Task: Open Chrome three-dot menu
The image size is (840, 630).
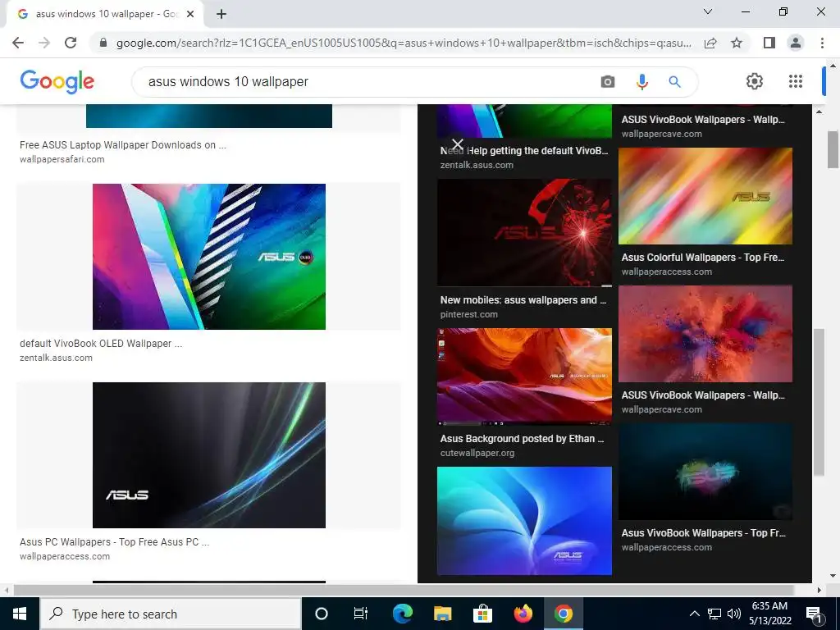Action: pos(822,43)
